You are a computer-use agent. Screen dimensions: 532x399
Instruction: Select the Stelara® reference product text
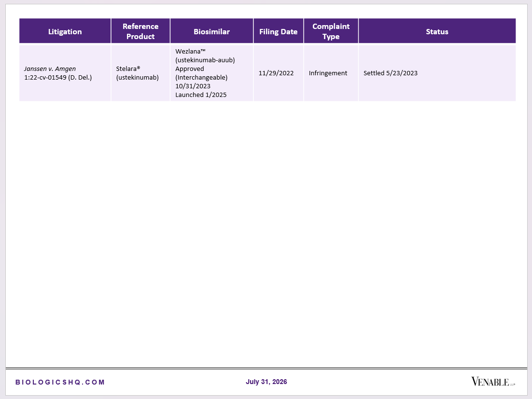click(x=128, y=69)
